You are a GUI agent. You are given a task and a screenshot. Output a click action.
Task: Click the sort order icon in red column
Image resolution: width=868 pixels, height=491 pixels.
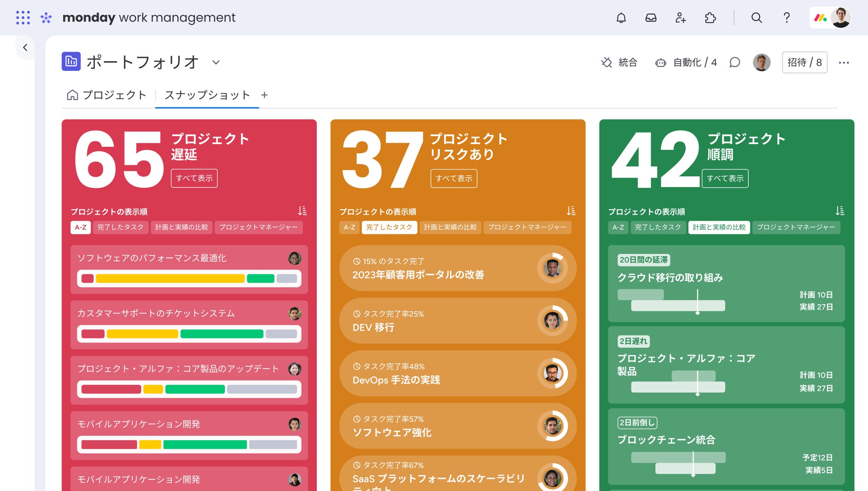(302, 211)
